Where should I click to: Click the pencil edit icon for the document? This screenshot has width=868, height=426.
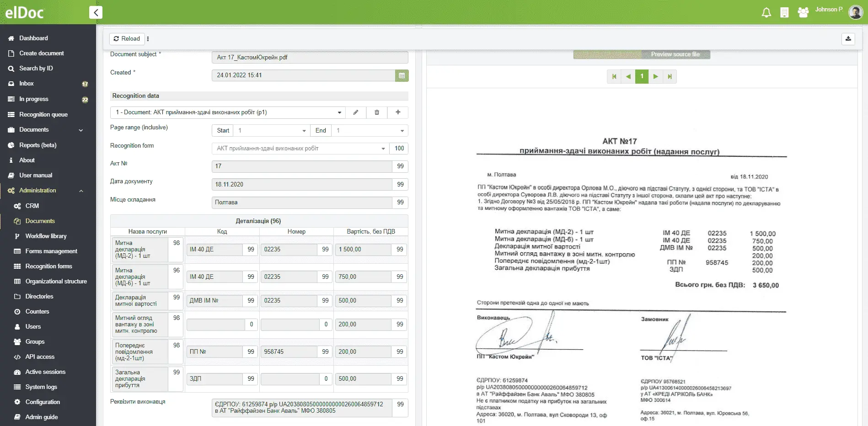356,112
